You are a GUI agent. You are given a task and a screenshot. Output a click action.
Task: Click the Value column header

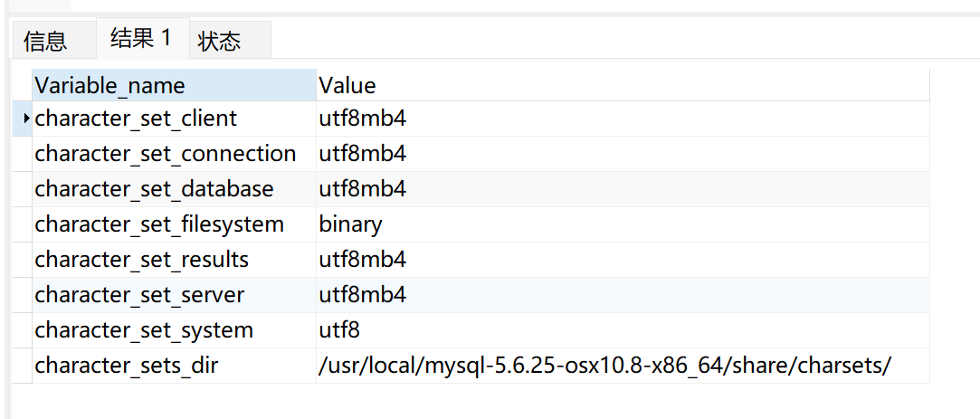(347, 86)
